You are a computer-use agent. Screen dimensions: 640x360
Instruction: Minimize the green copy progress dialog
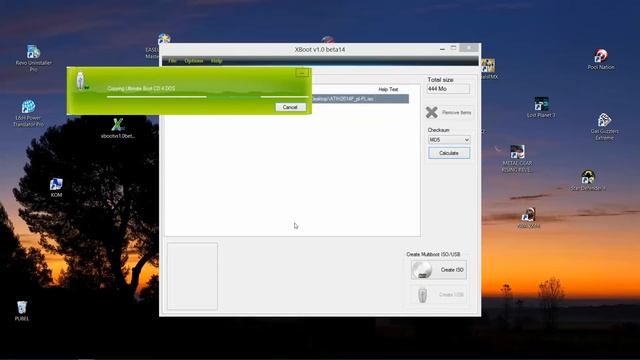click(x=302, y=73)
